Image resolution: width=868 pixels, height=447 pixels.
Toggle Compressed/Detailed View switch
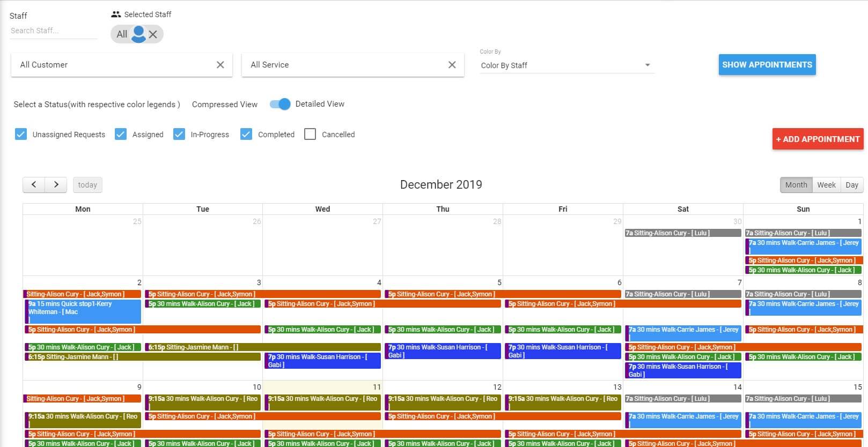[x=280, y=104]
